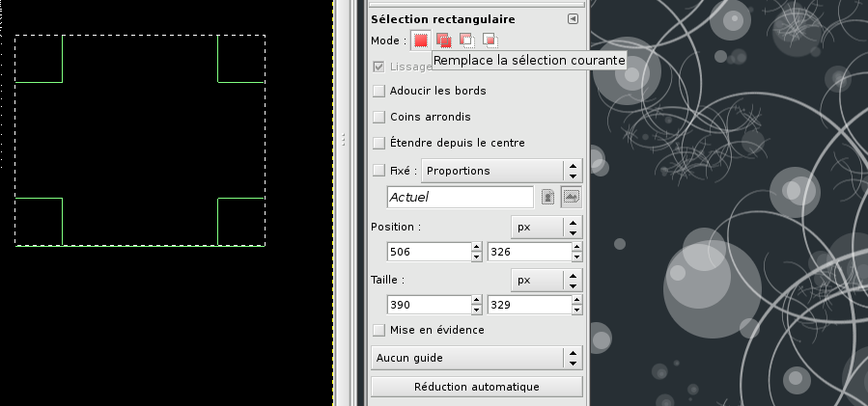Click the Actuel ratio text field
This screenshot has width=868, height=406.
[459, 197]
